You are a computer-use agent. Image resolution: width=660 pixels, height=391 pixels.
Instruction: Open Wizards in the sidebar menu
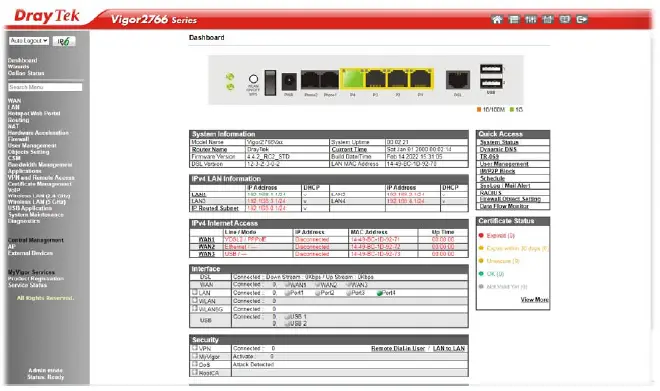click(19, 66)
